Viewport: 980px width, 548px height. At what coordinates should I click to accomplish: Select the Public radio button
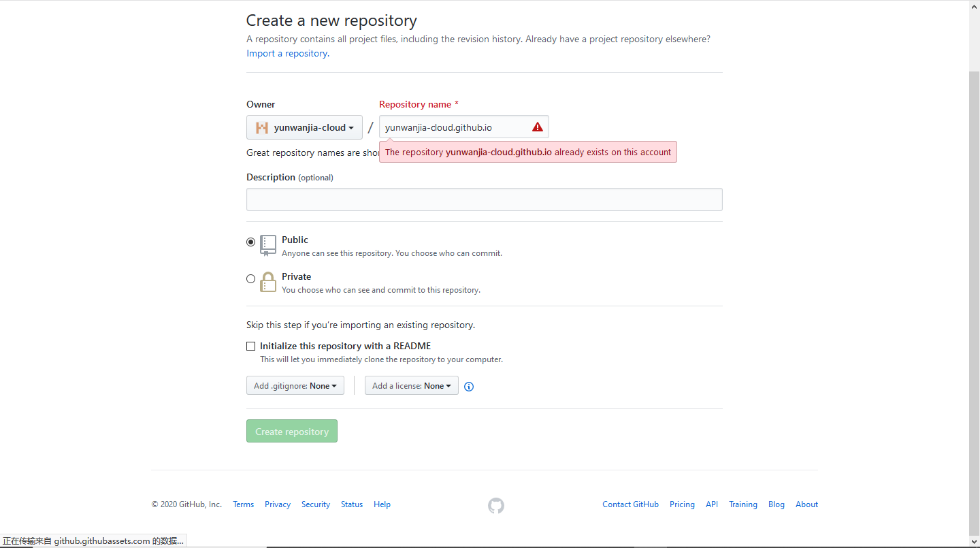coord(251,242)
